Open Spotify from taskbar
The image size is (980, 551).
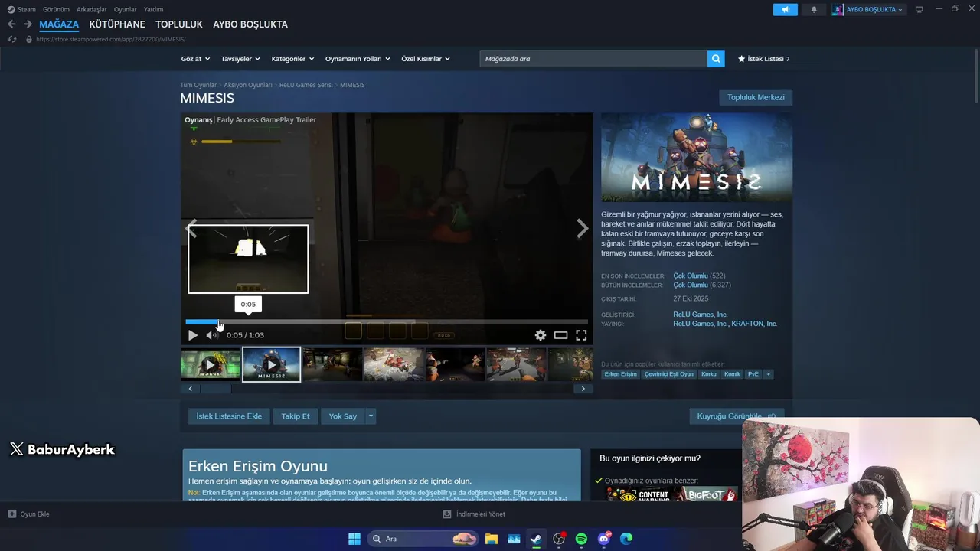pyautogui.click(x=581, y=539)
